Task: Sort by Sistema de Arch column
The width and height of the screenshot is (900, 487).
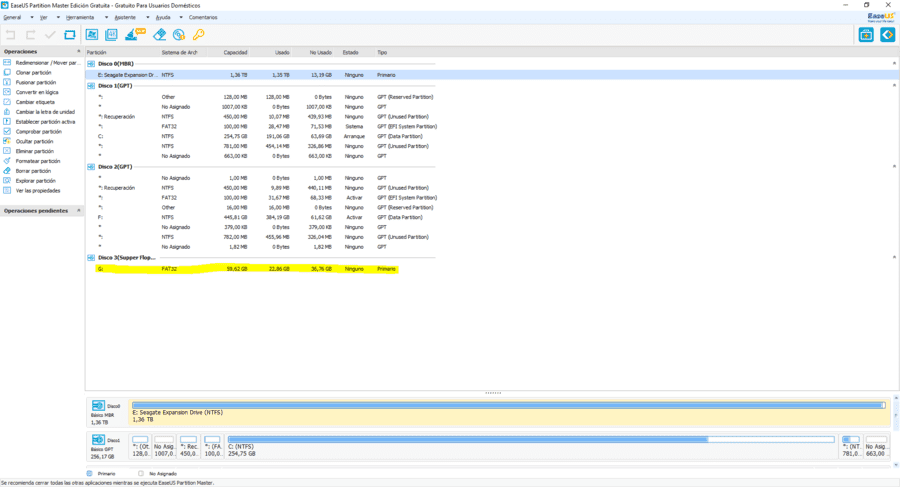Action: [180, 52]
